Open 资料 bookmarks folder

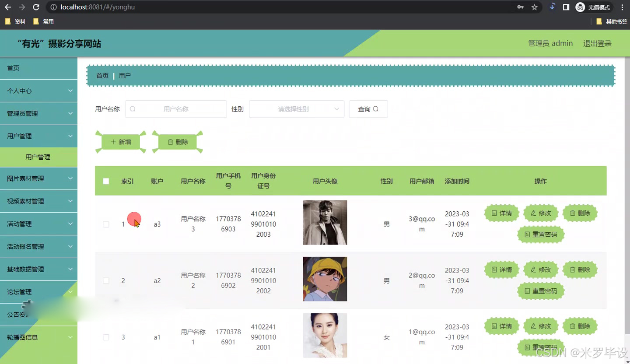point(15,21)
